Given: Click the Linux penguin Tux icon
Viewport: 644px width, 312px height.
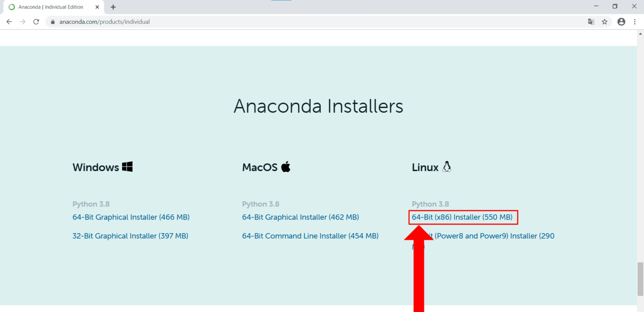Looking at the screenshot, I should click(446, 166).
